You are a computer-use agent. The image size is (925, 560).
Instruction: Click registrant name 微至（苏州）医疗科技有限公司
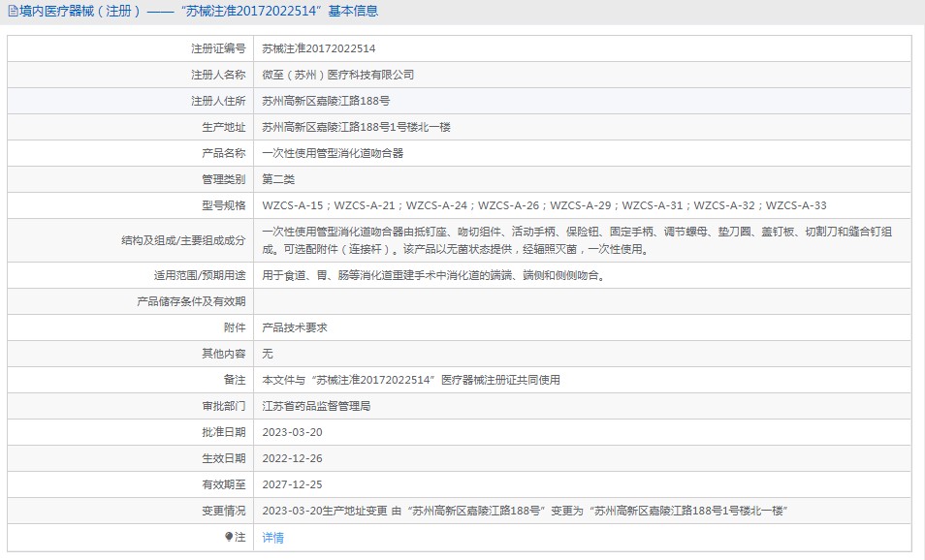pos(338,75)
